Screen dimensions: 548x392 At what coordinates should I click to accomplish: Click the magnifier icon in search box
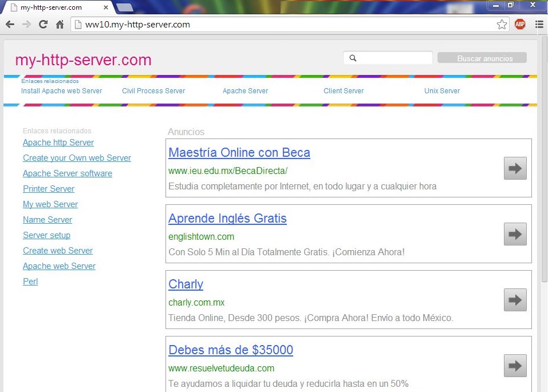(353, 58)
